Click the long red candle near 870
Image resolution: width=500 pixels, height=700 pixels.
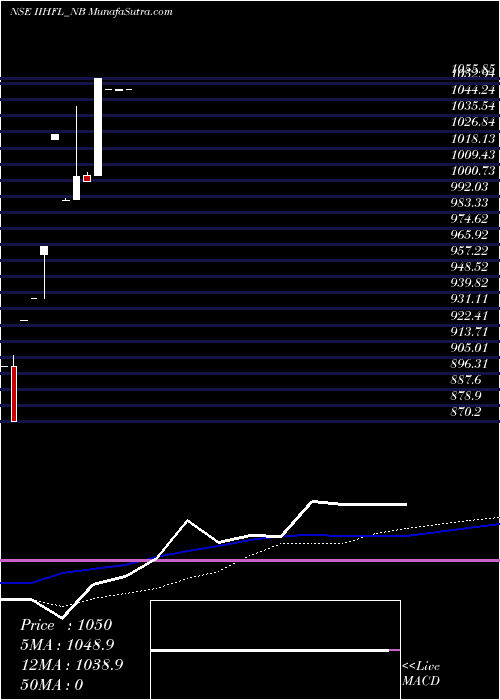pyautogui.click(x=14, y=394)
